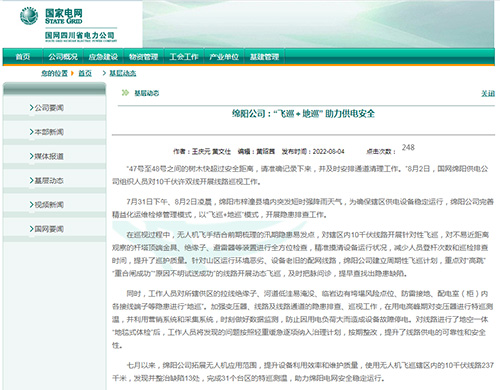Click the author text 王庆元 黄文仕
Viewport: 500px width, 390px height.
(x=211, y=152)
